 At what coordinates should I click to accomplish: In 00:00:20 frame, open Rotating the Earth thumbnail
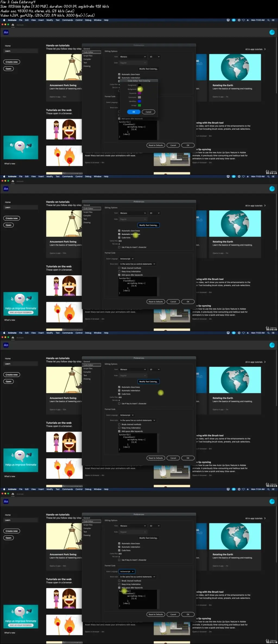point(235,67)
